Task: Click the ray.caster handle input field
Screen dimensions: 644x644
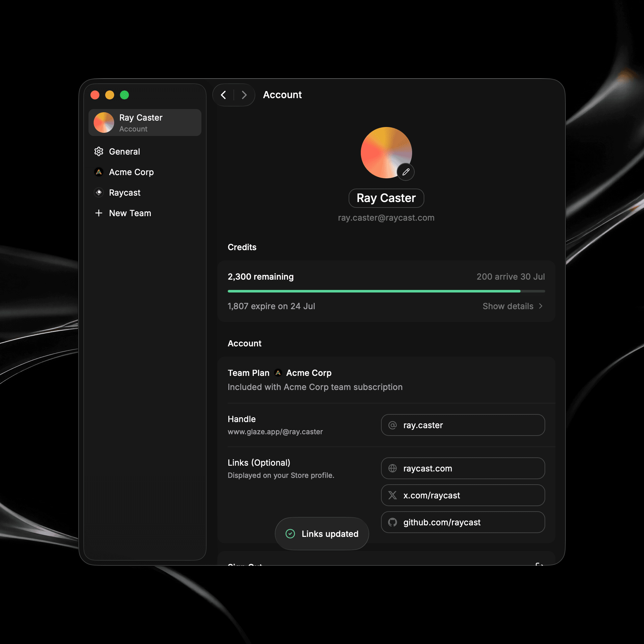Action: (x=463, y=425)
